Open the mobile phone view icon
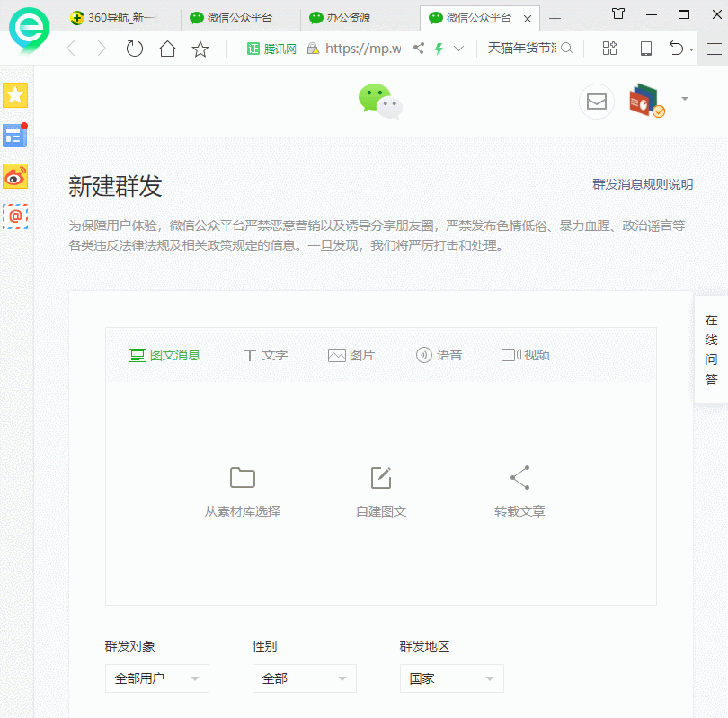The width and height of the screenshot is (728, 718). (x=645, y=49)
